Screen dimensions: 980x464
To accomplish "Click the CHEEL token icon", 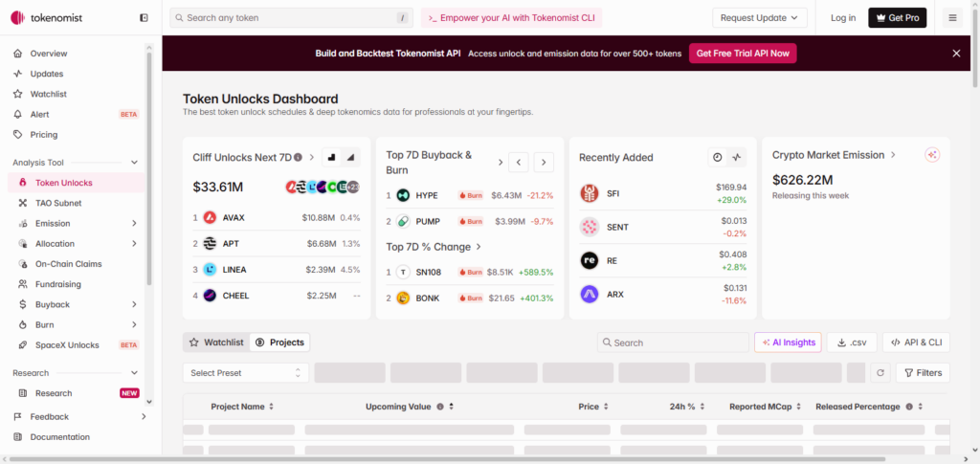I will click(210, 296).
